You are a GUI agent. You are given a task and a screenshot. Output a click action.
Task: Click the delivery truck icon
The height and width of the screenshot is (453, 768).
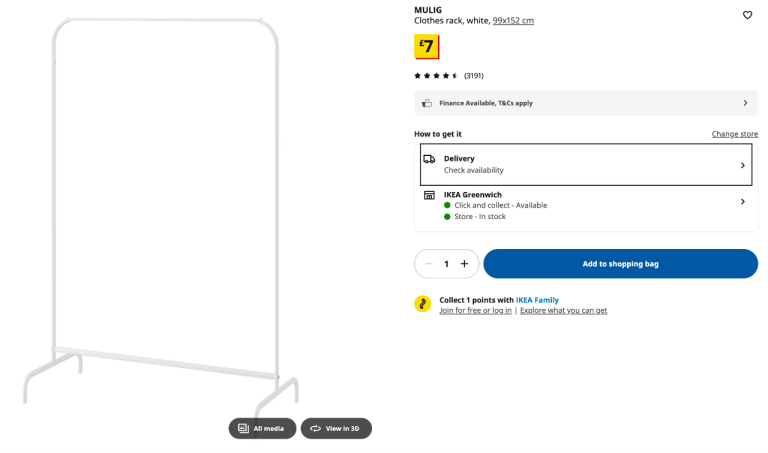click(x=429, y=159)
